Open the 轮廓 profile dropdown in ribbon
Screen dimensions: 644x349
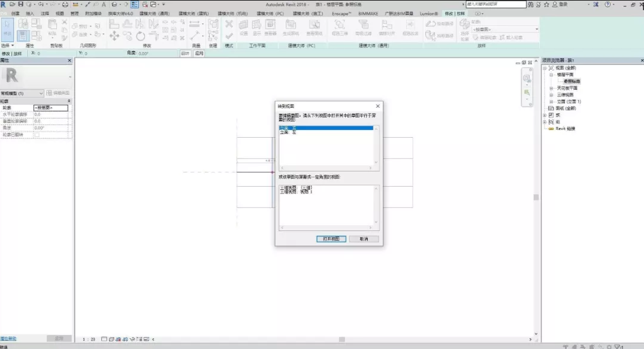coord(505,29)
